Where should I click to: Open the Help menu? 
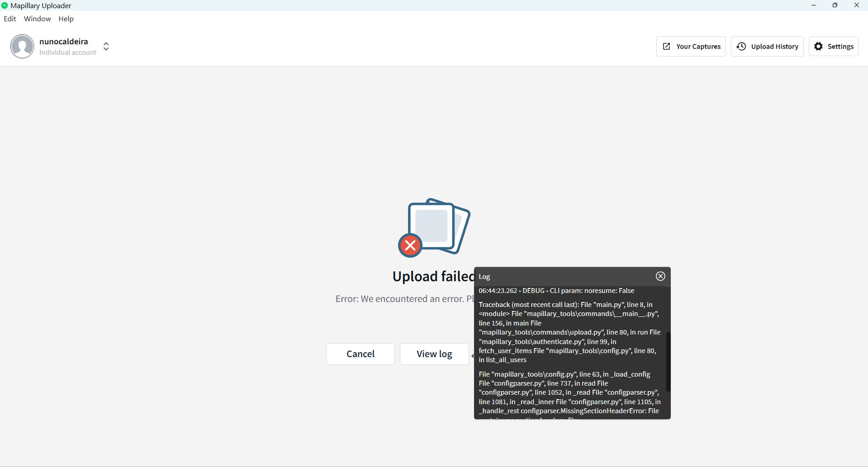66,19
